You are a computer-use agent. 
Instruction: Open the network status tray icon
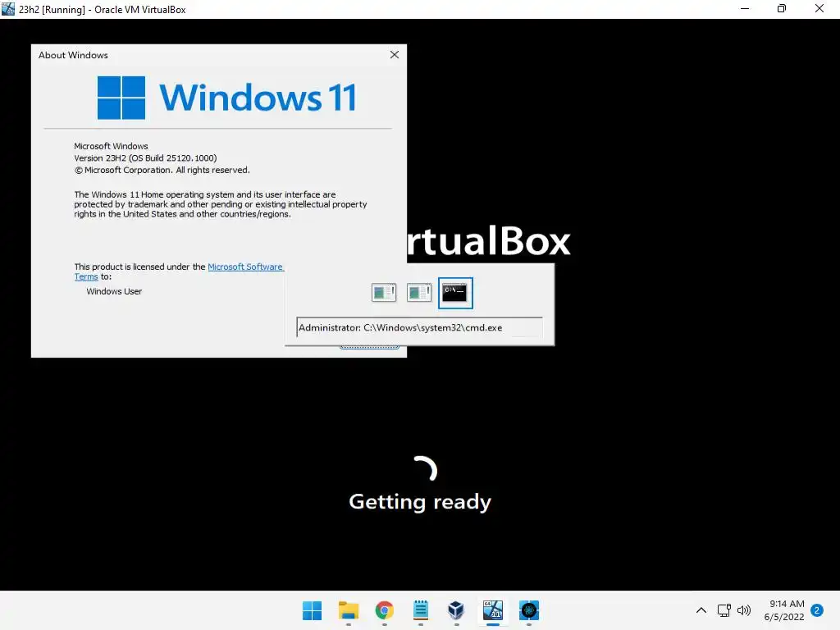[x=724, y=610]
